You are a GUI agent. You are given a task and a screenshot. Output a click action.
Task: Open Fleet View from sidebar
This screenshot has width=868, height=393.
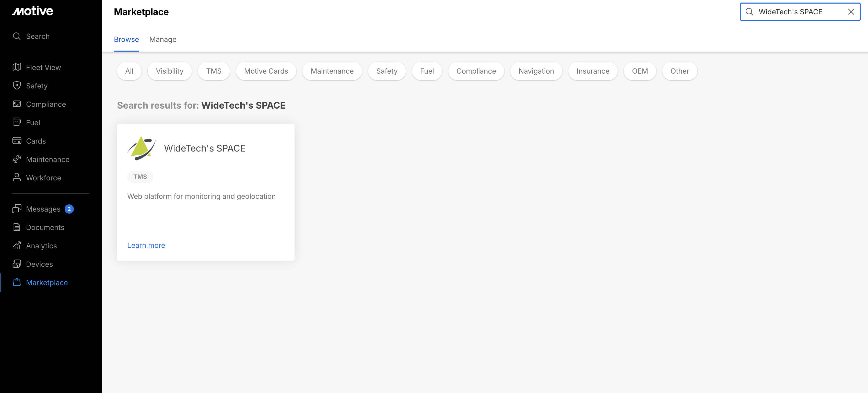point(43,67)
